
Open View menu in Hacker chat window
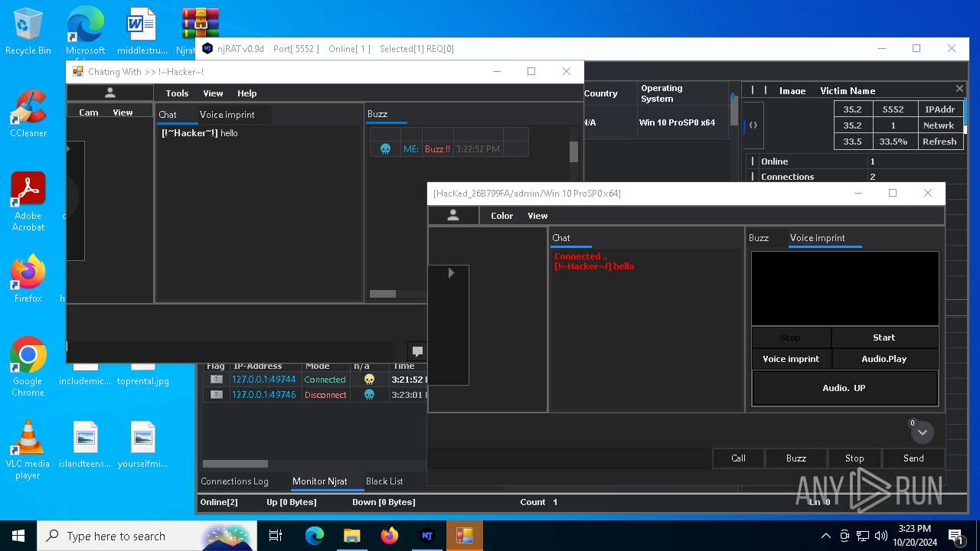coord(213,93)
